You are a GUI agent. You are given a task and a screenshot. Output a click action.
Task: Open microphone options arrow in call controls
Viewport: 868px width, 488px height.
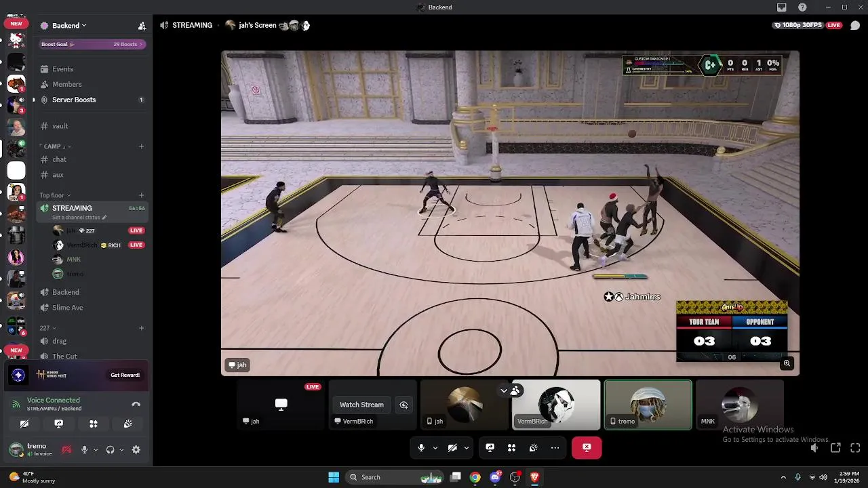pos(435,447)
